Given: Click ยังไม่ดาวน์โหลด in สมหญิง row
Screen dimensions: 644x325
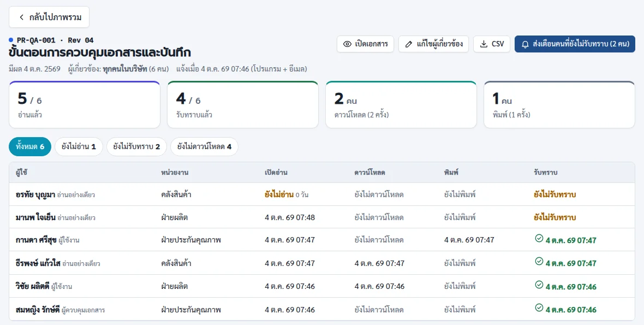Looking at the screenshot, I should [379, 309].
